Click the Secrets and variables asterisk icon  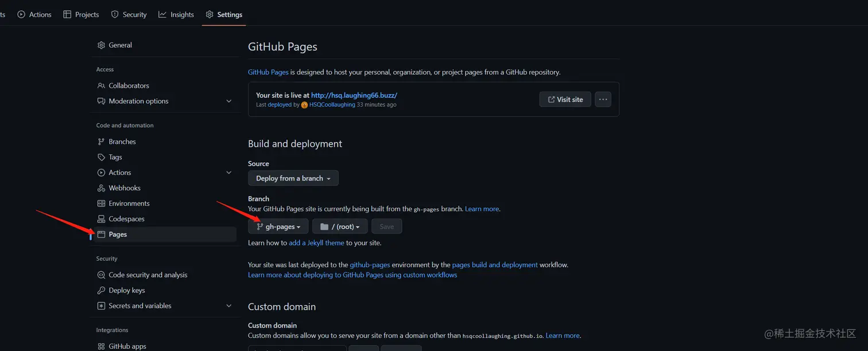101,306
